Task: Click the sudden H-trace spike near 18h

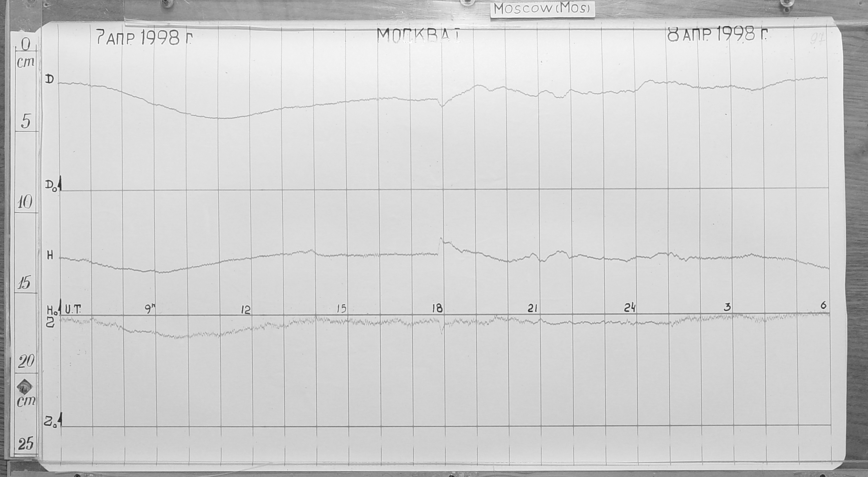Action: coord(441,240)
